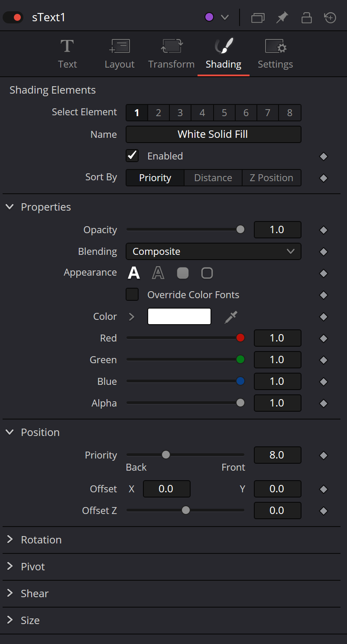Viewport: 347px width, 644px height.
Task: Select shading element 8
Action: coord(290,113)
